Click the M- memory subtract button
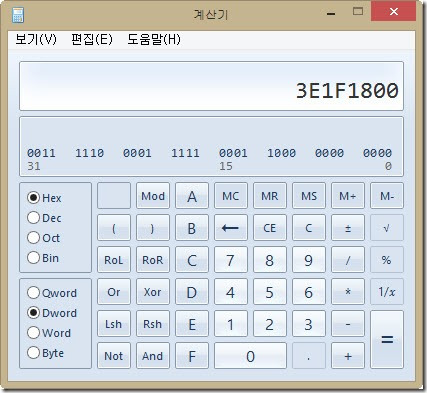Viewport: 427px width, 393px height. tap(387, 196)
